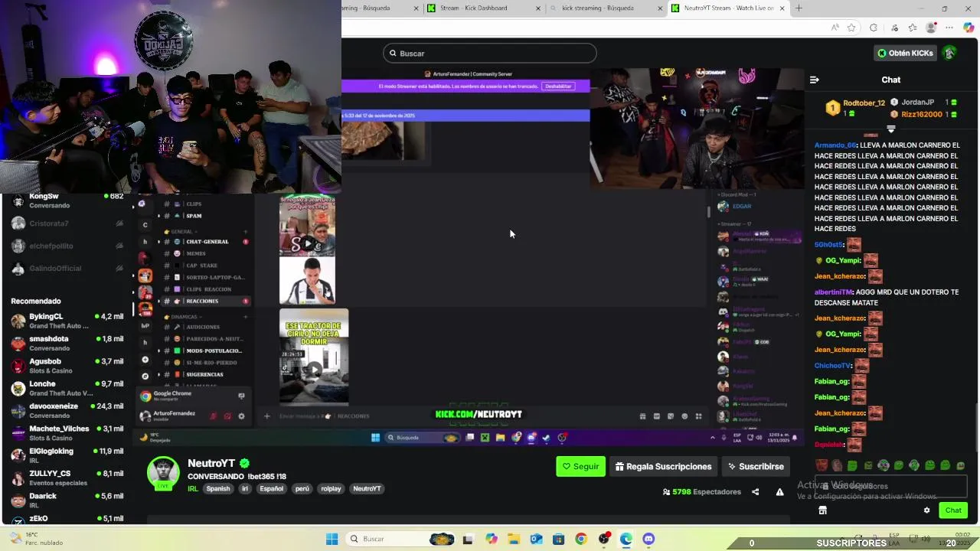Open Edge Copilot icon
Image resolution: width=980 pixels, height=551 pixels.
pos(969,28)
